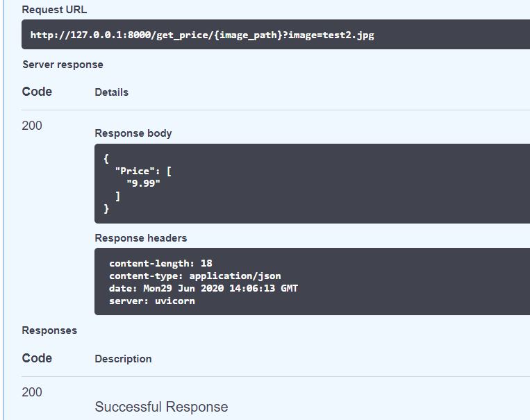The height and width of the screenshot is (420, 530).
Task: Click the 200 code under Responses
Action: coord(32,392)
